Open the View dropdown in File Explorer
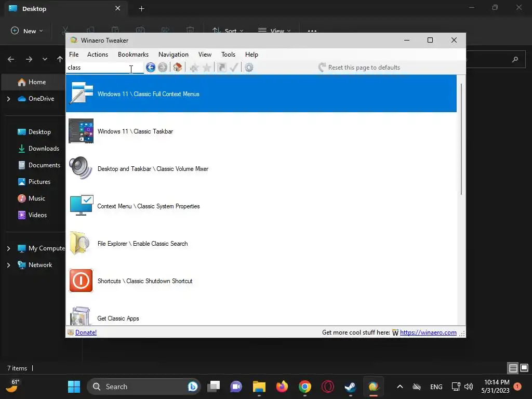 coord(274,31)
